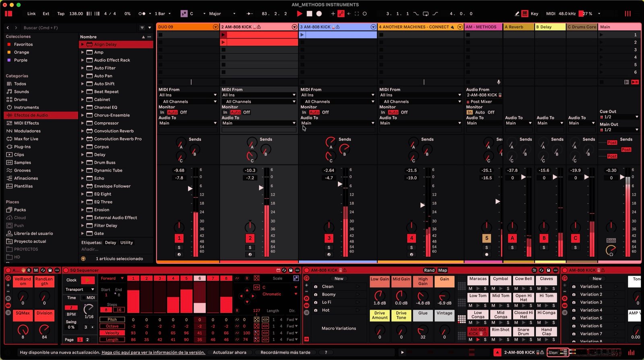Image resolution: width=644 pixels, height=360 pixels.
Task: Click the tempo value 138.00
Action: (x=76, y=14)
